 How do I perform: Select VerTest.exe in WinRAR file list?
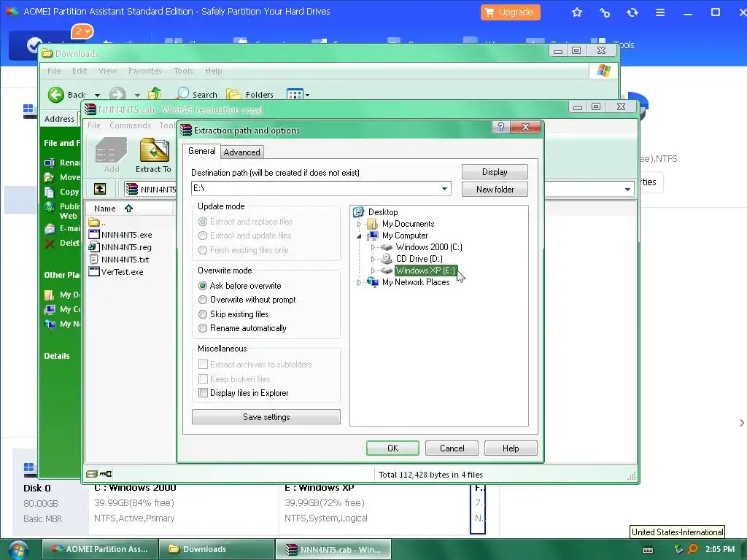pyautogui.click(x=122, y=272)
